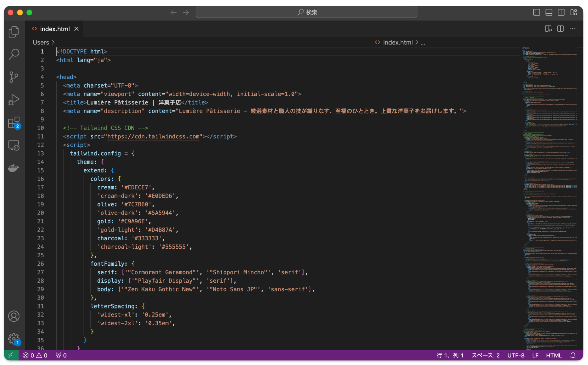588x365 pixels.
Task: Click tailwind.config on line 13
Action: pos(95,153)
